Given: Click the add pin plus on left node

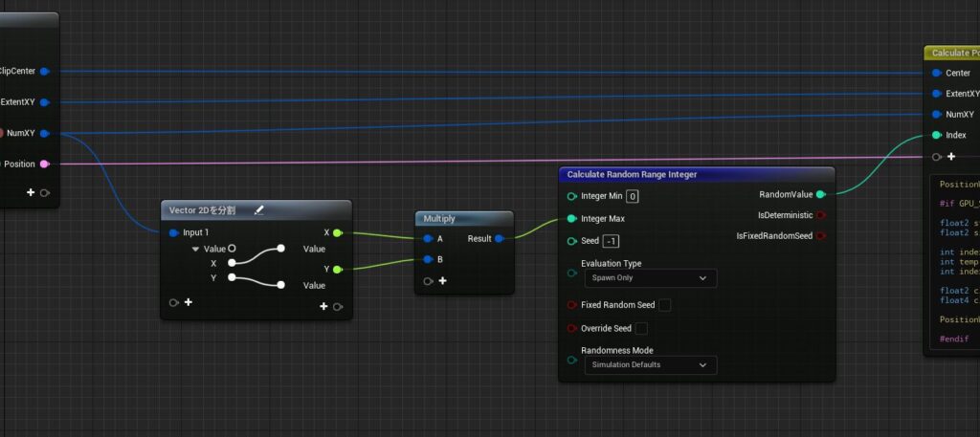Looking at the screenshot, I should tap(30, 192).
